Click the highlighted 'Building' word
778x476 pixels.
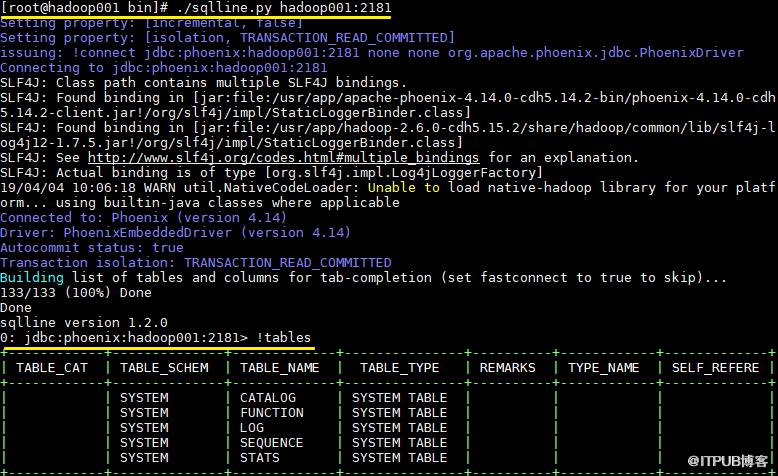32,278
